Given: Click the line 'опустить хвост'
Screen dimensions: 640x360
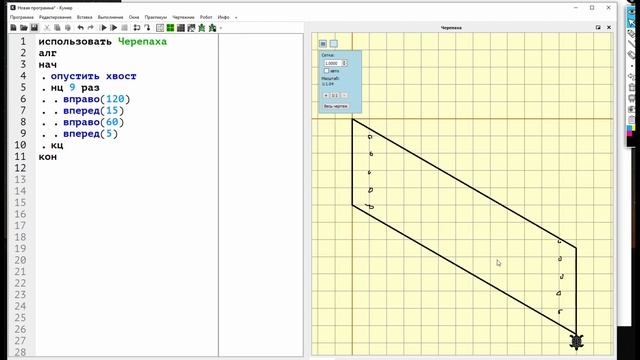Looking at the screenshot, I should [x=93, y=76].
